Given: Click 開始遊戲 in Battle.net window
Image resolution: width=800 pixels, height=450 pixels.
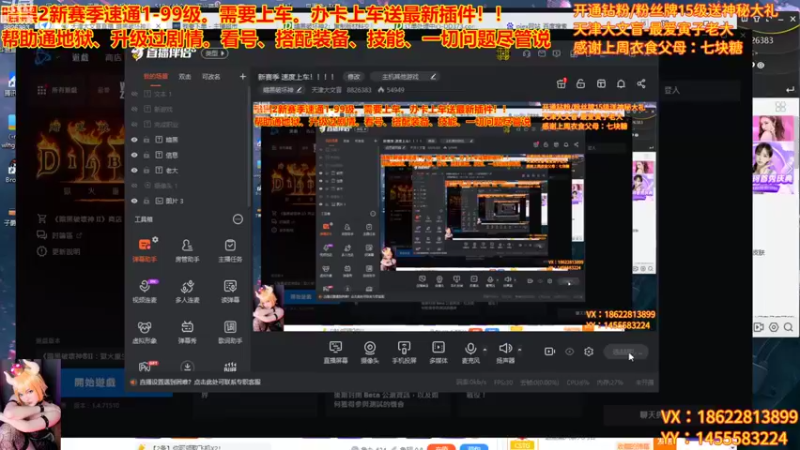Looking at the screenshot, I should tap(95, 382).
